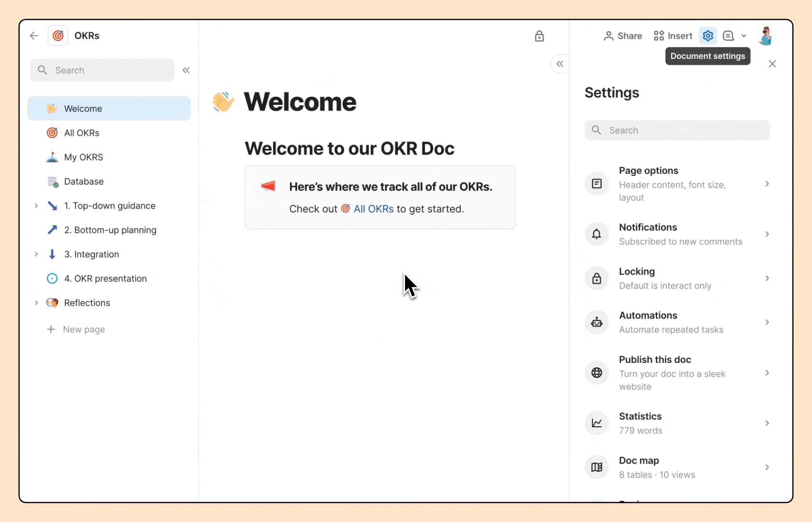Click 'Welcome to our OKR Doc' heading
This screenshot has width=812, height=522.
click(349, 148)
